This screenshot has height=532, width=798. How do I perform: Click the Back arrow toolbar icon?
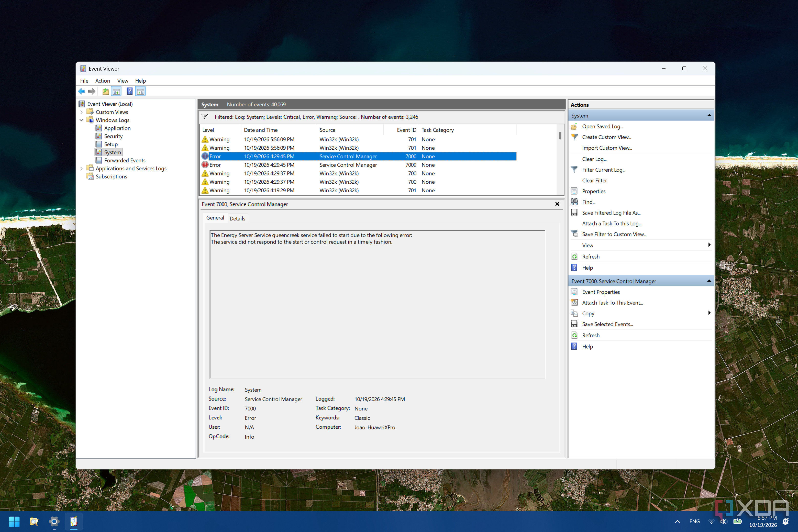[81, 91]
